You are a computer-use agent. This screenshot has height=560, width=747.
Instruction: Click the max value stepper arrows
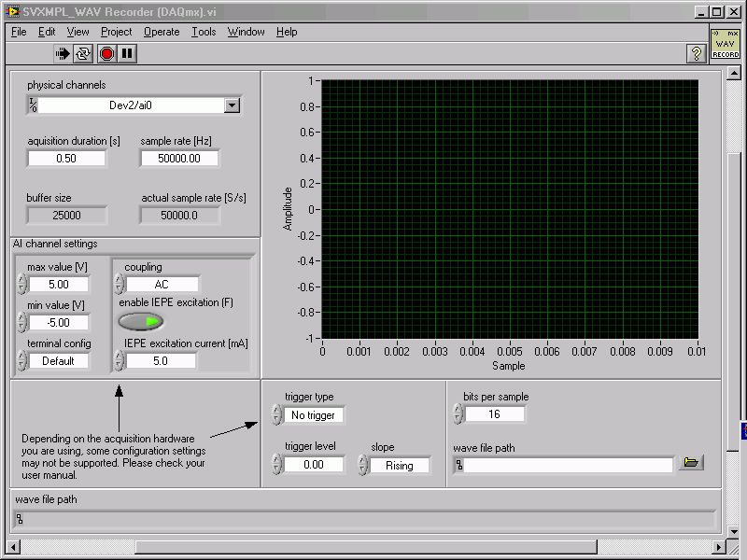pos(22,285)
